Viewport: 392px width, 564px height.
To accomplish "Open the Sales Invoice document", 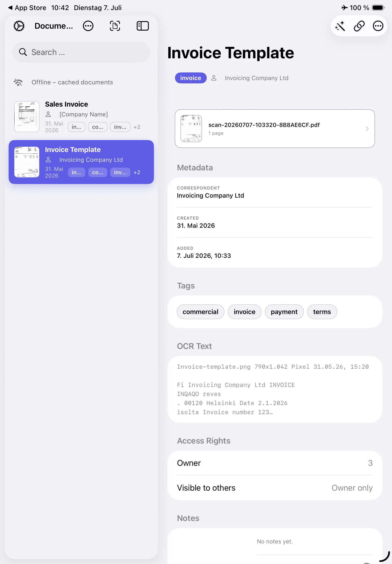I will click(81, 117).
